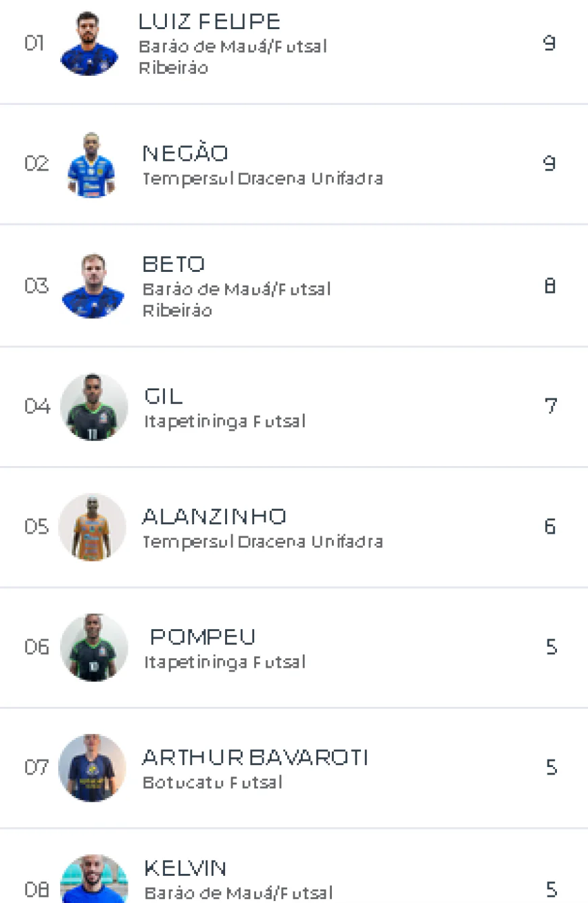Click Kelvin's round avatar

tap(93, 881)
